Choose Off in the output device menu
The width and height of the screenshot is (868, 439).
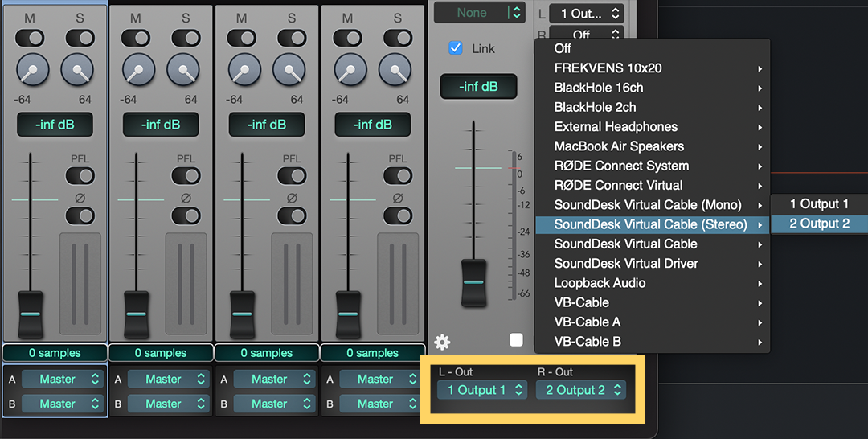[x=652, y=49]
